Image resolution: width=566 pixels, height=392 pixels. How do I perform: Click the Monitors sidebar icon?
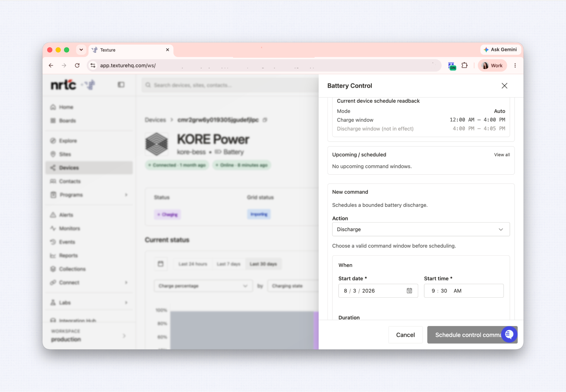[x=53, y=228]
